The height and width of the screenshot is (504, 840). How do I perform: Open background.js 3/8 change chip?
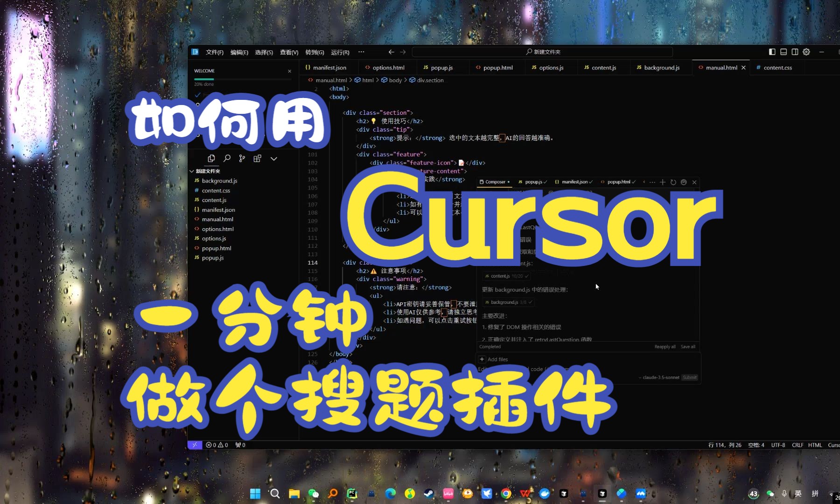coord(509,302)
